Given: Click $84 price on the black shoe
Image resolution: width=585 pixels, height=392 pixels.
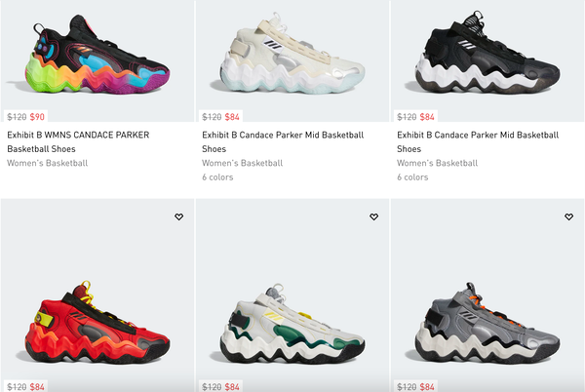Looking at the screenshot, I should tap(427, 117).
